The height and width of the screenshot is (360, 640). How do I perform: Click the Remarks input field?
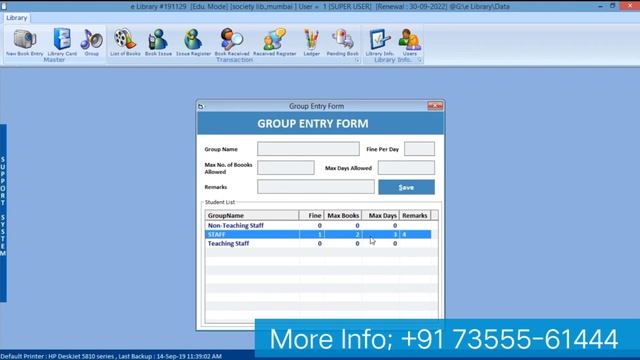[316, 187]
